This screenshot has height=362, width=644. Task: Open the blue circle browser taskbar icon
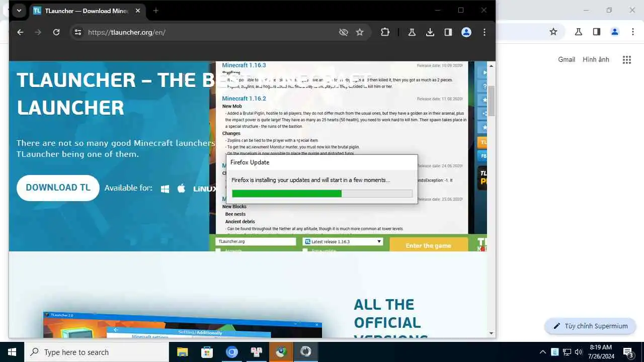pos(231,352)
